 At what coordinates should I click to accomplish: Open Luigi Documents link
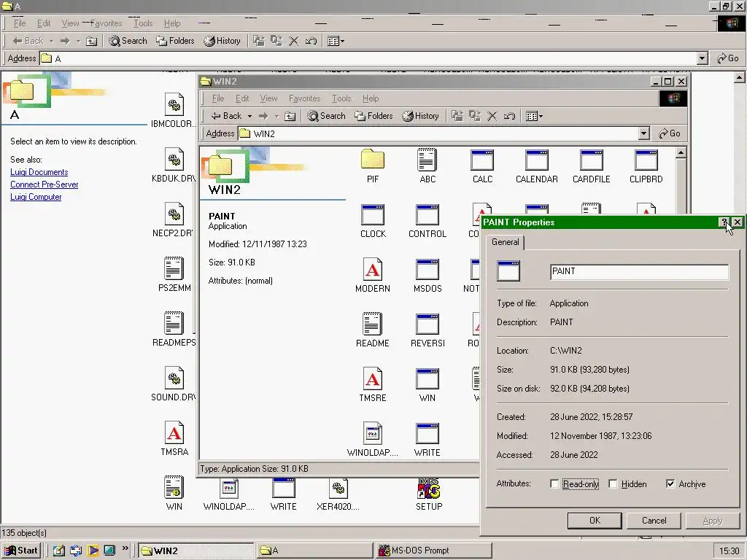[39, 172]
